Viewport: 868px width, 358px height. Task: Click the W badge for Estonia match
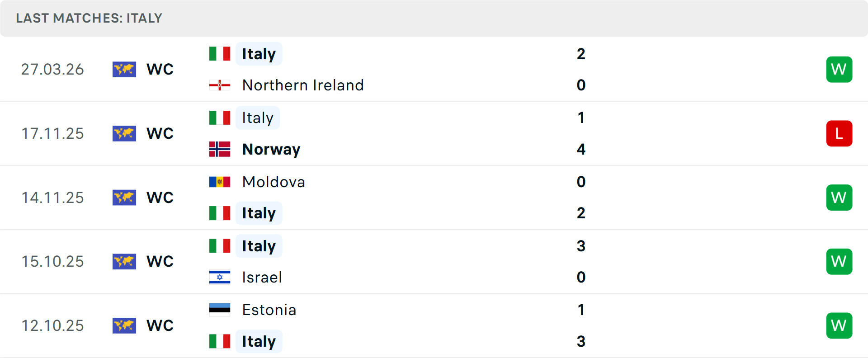[x=839, y=325]
